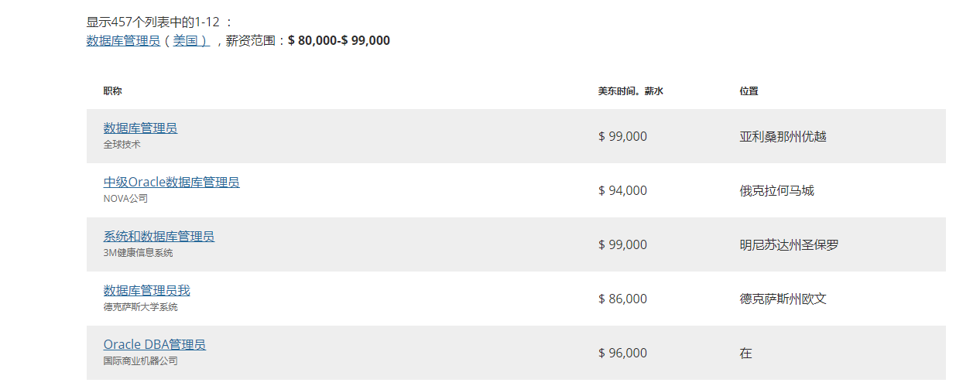Click the 位置 column header
980x386 pixels.
click(749, 91)
